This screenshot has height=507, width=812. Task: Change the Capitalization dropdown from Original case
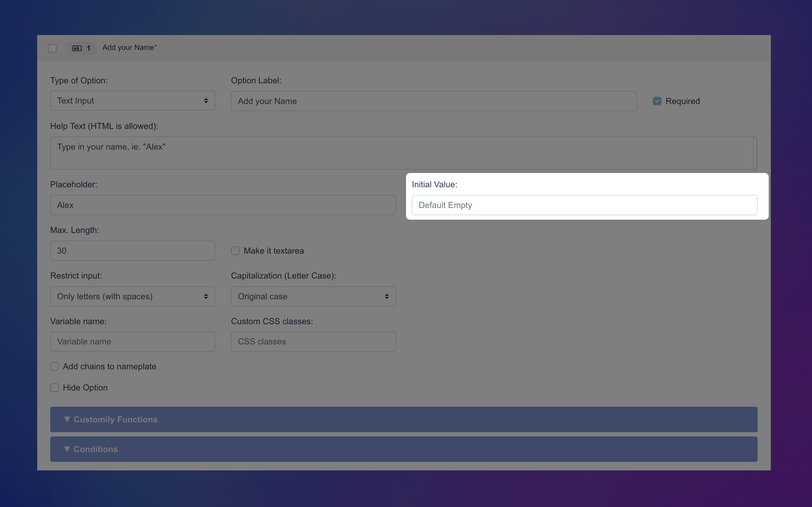[313, 296]
